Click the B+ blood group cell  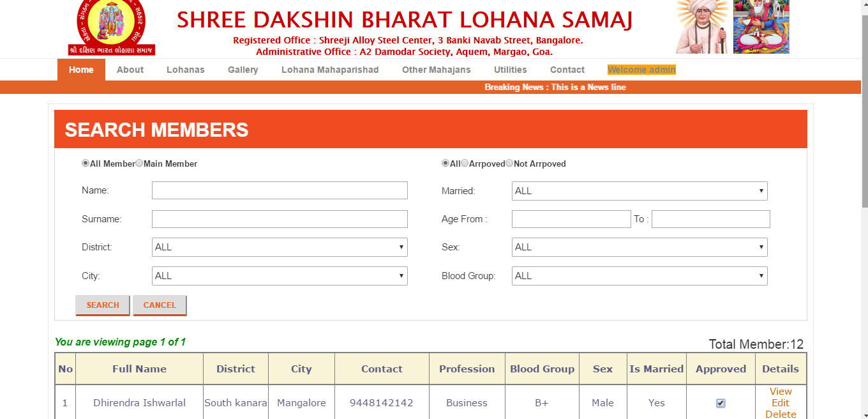pos(542,403)
